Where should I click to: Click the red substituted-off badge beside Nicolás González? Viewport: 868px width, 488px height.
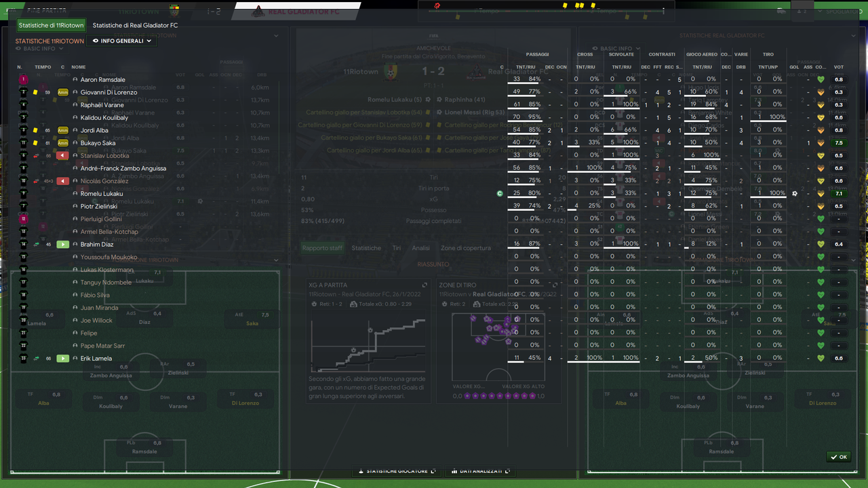coord(63,181)
